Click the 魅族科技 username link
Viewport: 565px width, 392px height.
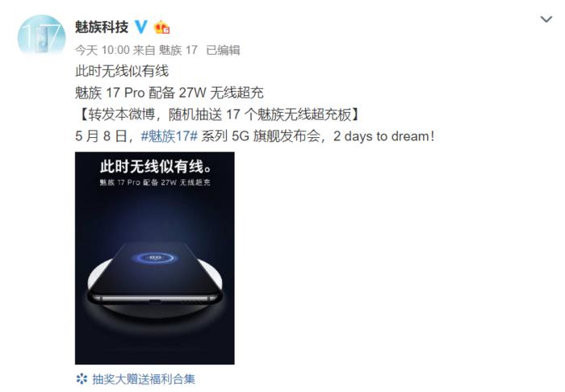pyautogui.click(x=102, y=27)
